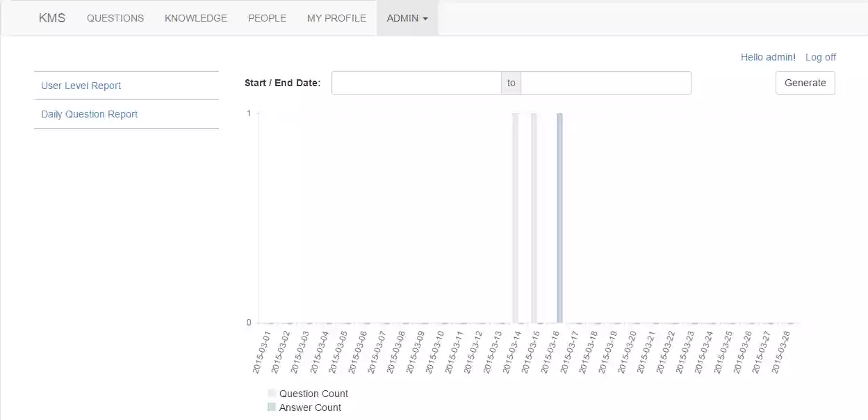Open MY PROFILE in the navbar
Screen dimensions: 868x420
click(x=336, y=18)
